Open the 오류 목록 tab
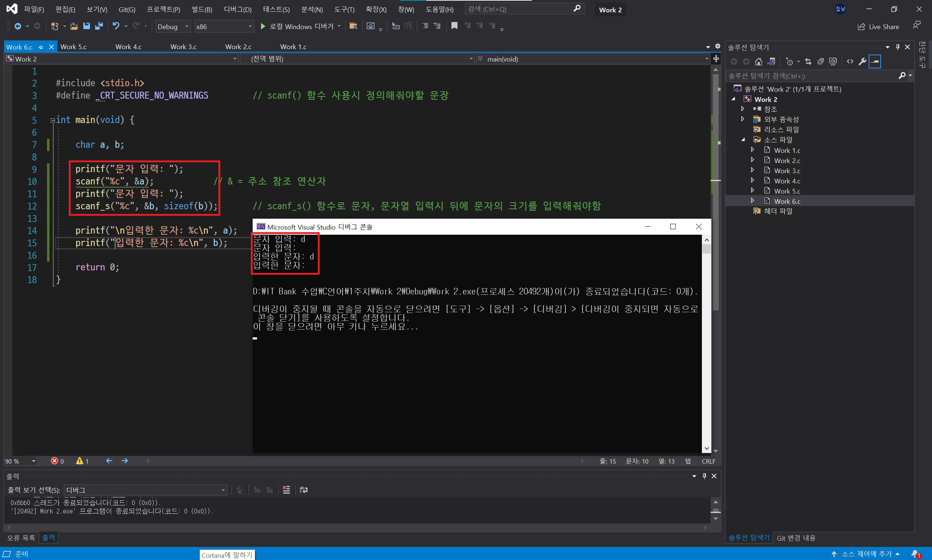The height and width of the screenshot is (560, 932). tap(21, 538)
